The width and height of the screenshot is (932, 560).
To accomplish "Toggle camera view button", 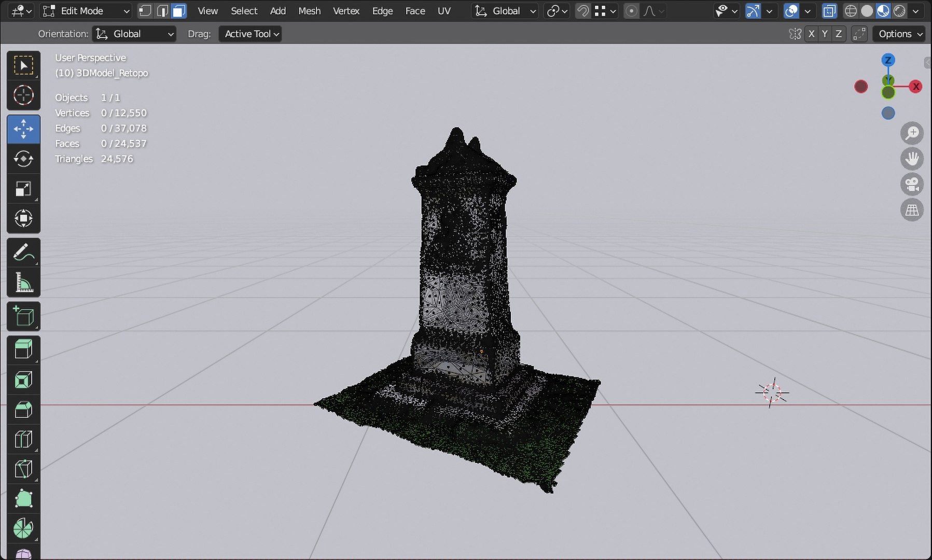I will (x=912, y=184).
